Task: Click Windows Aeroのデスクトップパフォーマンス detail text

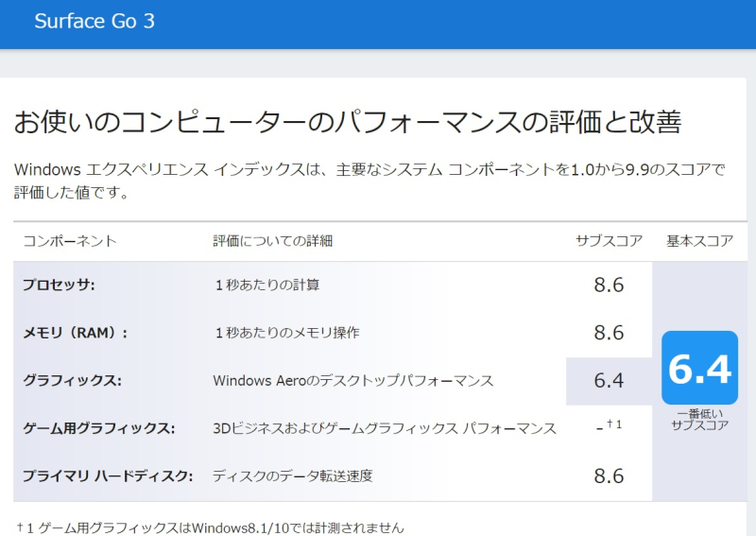Action: click(353, 380)
